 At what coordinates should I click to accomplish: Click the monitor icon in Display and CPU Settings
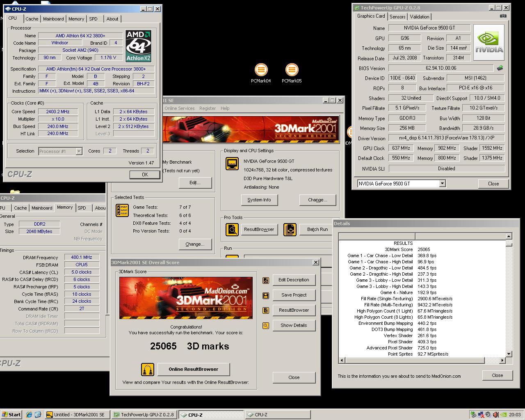pos(232,164)
